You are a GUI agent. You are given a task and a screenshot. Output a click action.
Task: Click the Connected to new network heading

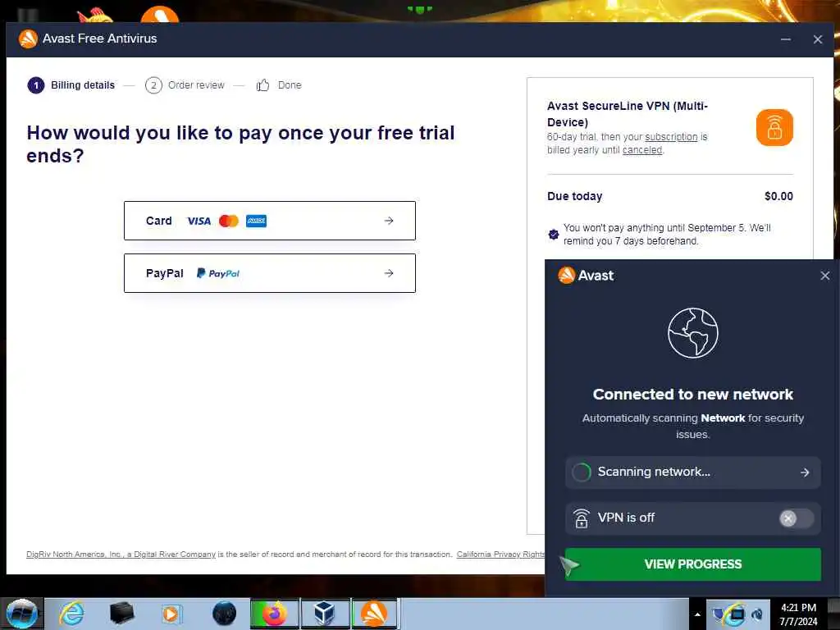(692, 395)
